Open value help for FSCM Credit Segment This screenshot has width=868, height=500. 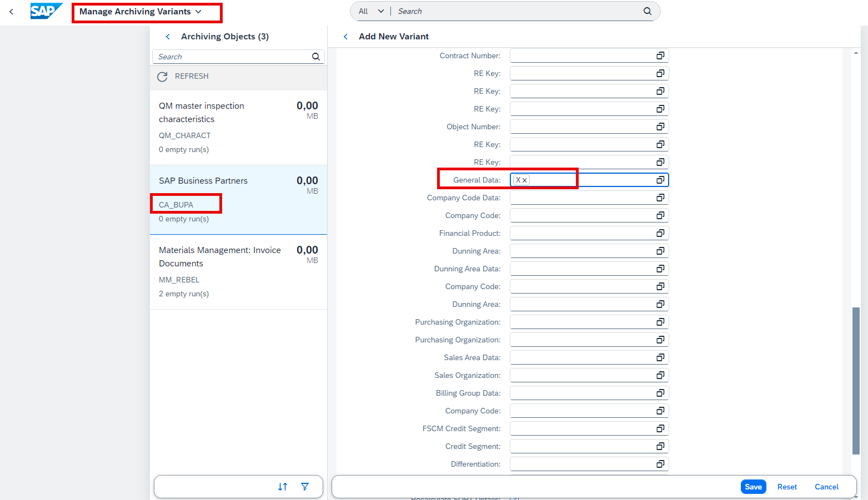tap(660, 428)
